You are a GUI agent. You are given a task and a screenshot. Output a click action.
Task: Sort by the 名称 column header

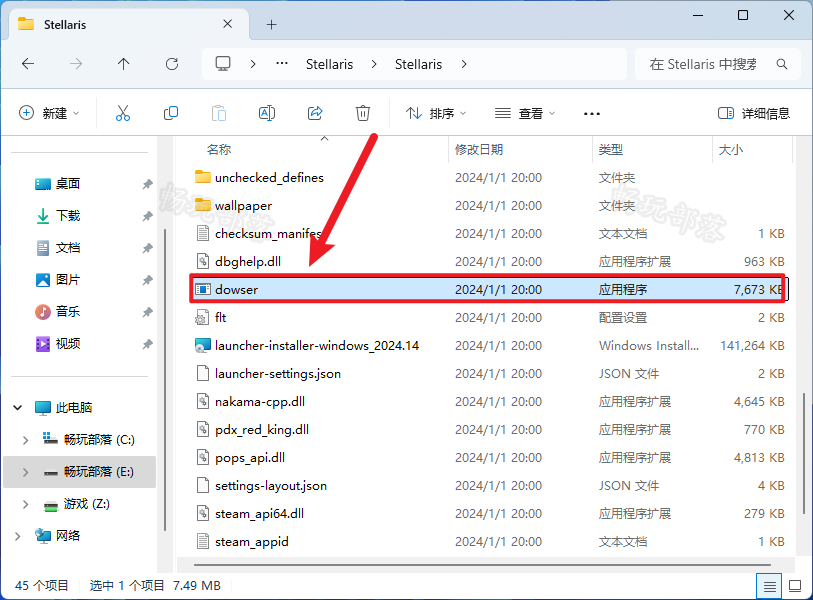[218, 150]
